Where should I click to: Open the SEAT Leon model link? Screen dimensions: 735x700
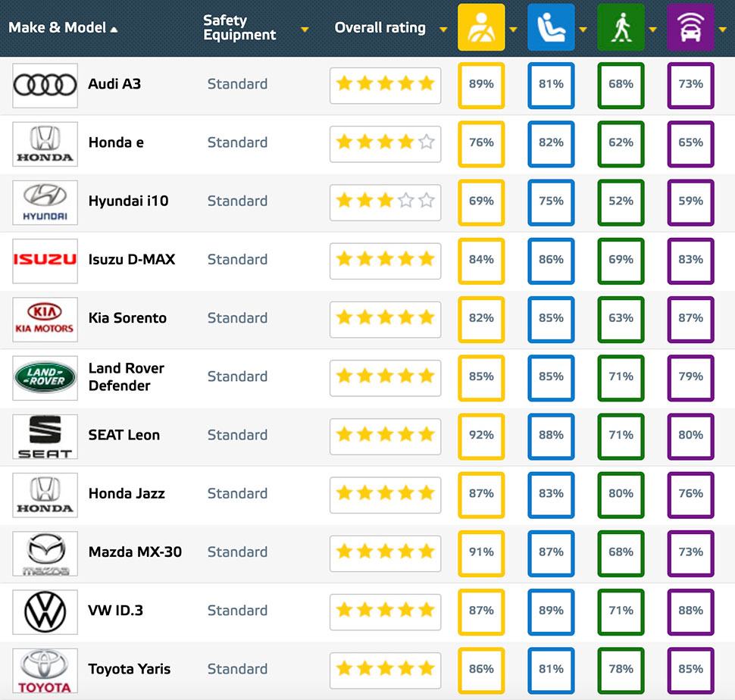124,435
